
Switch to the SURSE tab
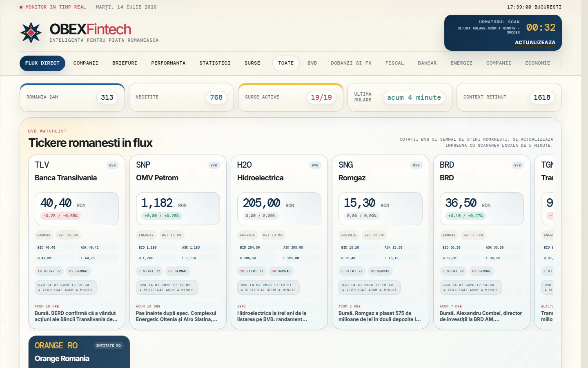pyautogui.click(x=252, y=63)
